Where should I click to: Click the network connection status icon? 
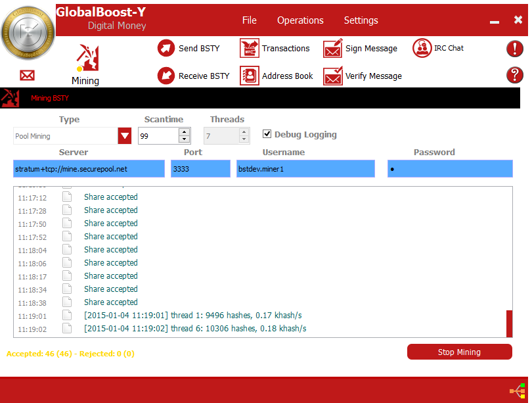tap(518, 391)
